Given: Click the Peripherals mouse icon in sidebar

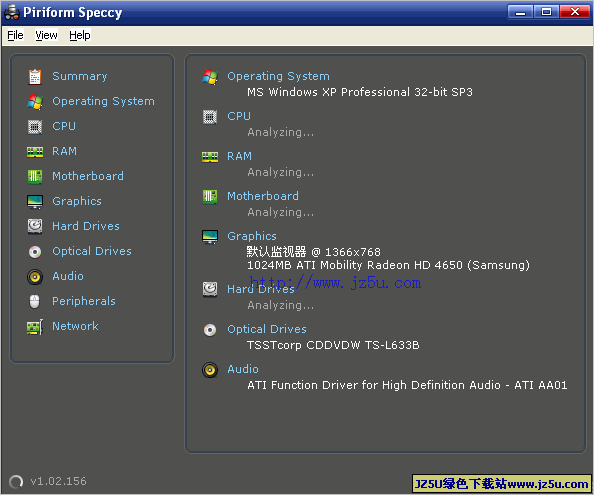Looking at the screenshot, I should [34, 301].
